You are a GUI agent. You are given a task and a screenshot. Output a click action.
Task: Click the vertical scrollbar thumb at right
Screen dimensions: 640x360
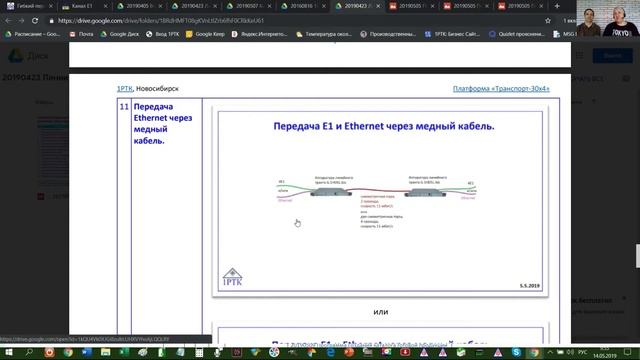[638, 256]
